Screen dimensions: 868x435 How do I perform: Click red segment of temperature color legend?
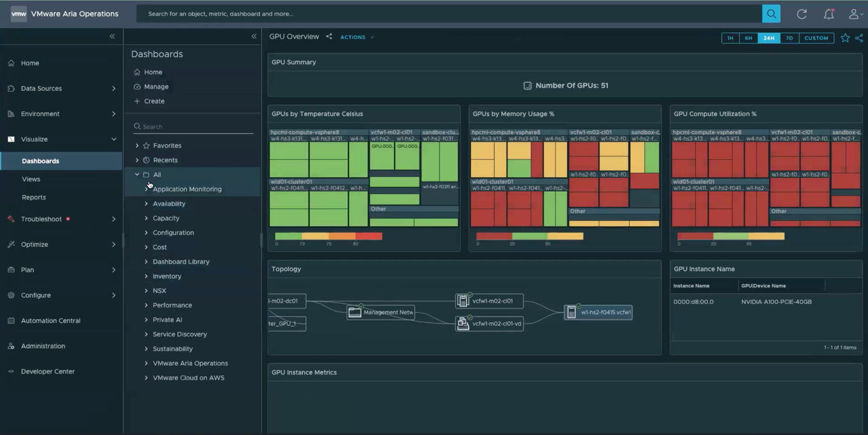(369, 236)
